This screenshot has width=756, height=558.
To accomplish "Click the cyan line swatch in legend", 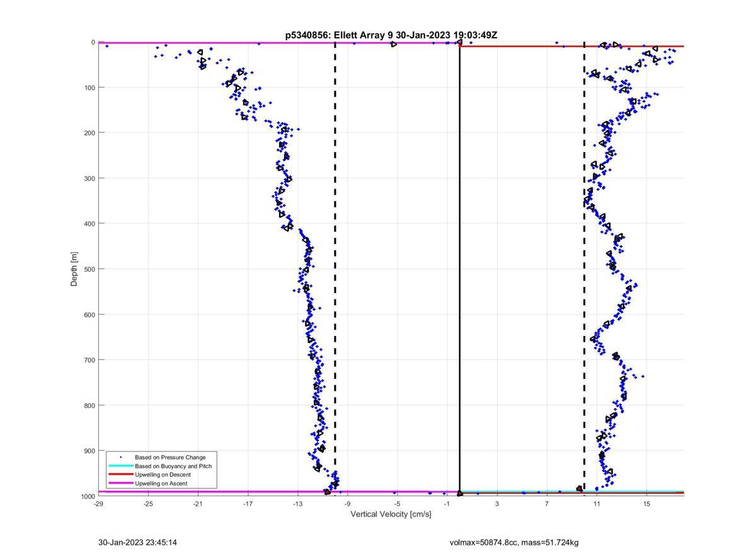I will [120, 466].
